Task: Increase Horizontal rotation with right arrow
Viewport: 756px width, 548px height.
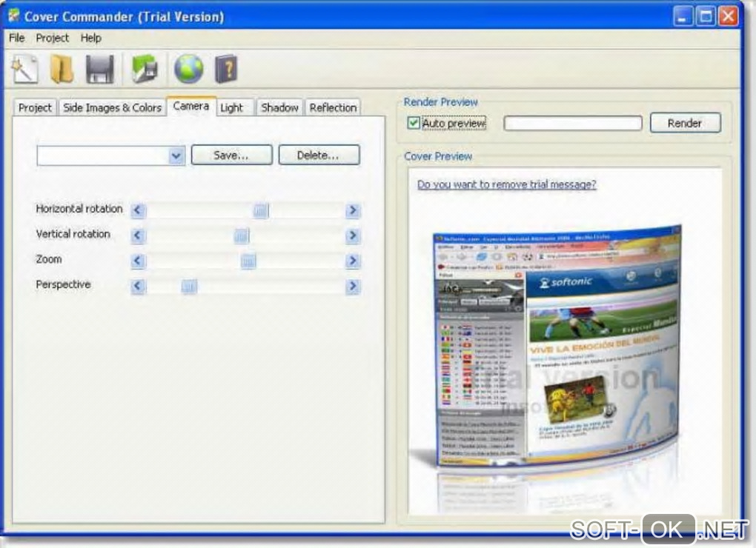Action: point(353,210)
